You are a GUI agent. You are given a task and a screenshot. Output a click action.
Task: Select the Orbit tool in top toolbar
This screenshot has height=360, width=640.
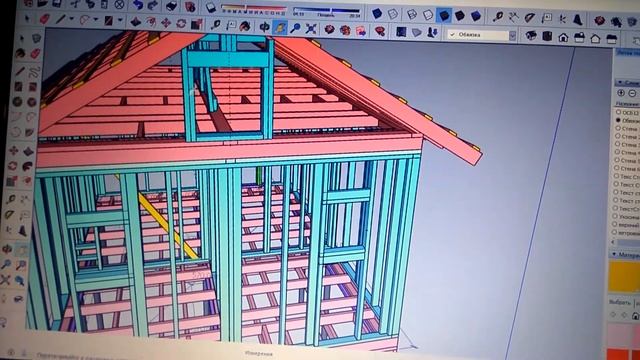click(x=264, y=27)
